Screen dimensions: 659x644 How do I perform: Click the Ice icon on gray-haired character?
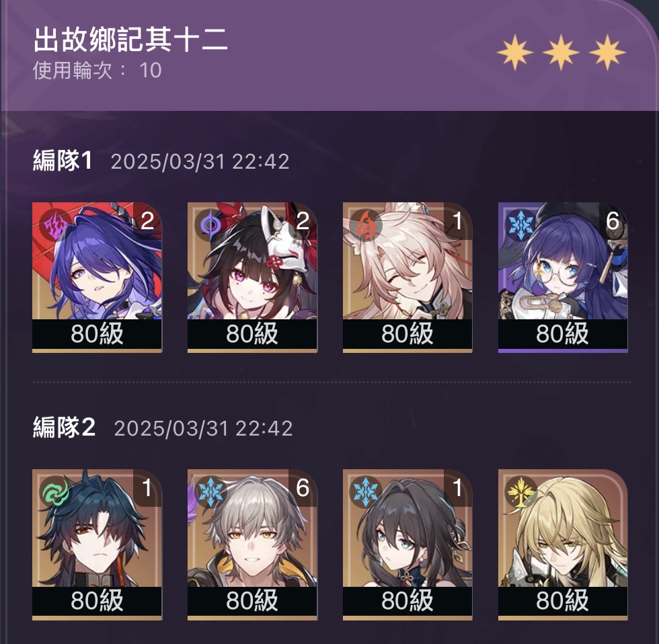pyautogui.click(x=210, y=492)
